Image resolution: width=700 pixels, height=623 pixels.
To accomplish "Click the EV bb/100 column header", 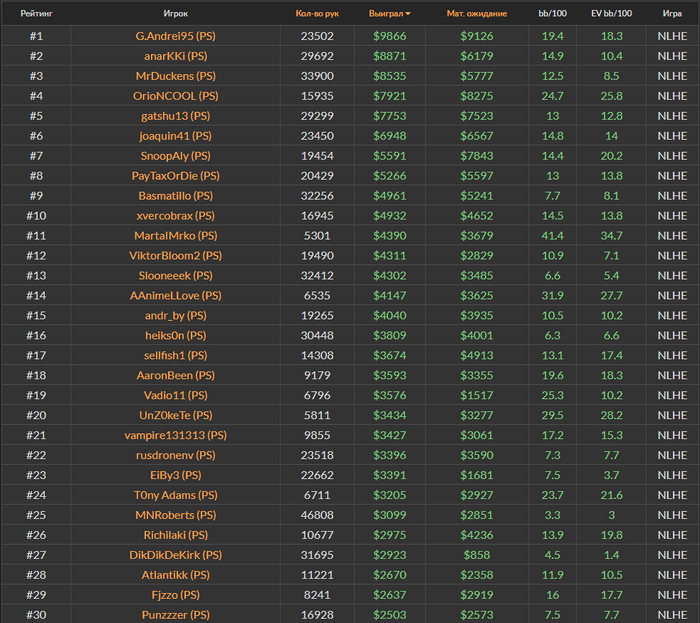I will pyautogui.click(x=611, y=14).
